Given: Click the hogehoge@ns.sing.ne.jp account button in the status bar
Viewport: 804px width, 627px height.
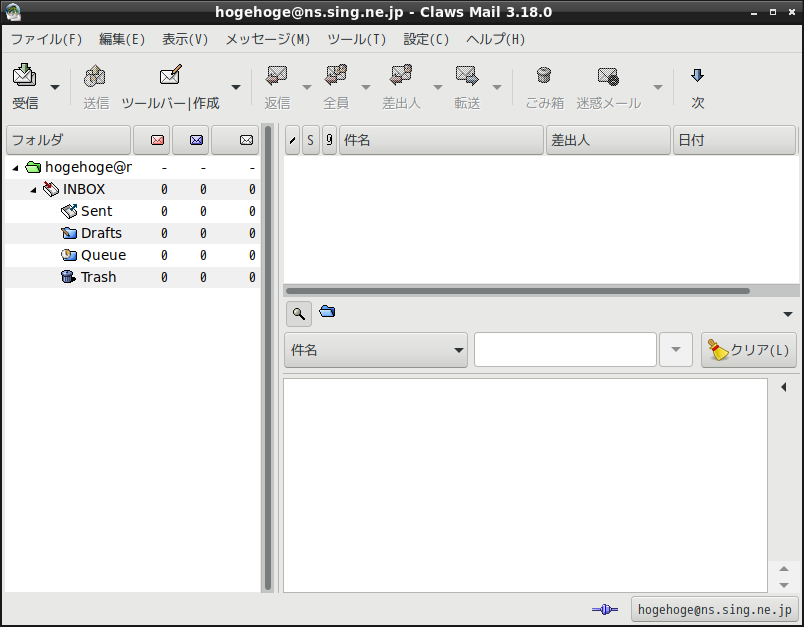Looking at the screenshot, I should (x=714, y=610).
